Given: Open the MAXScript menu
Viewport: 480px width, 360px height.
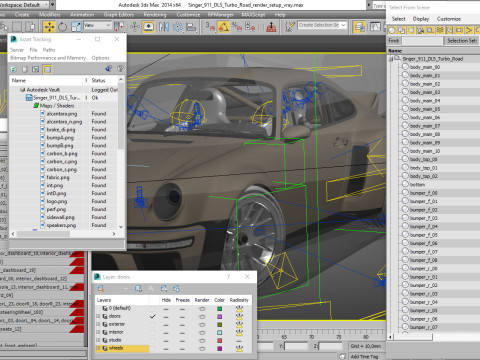Looking at the screenshot, I should pyautogui.click(x=253, y=15).
